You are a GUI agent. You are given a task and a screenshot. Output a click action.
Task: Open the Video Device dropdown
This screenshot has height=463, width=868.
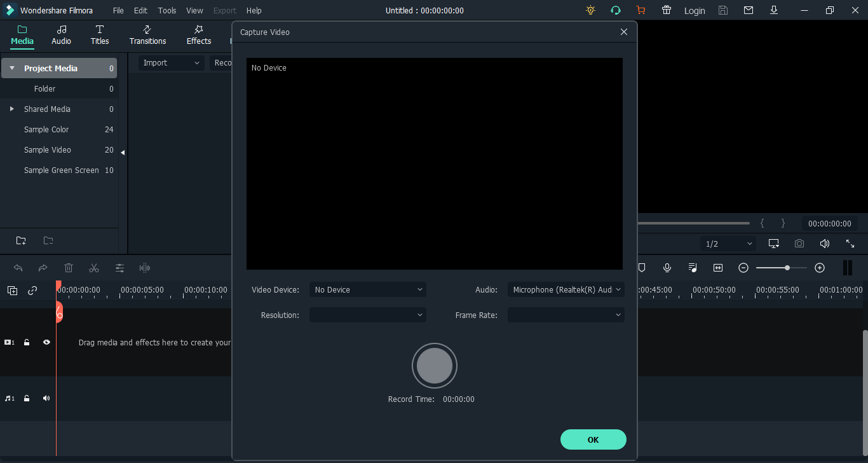(x=368, y=289)
